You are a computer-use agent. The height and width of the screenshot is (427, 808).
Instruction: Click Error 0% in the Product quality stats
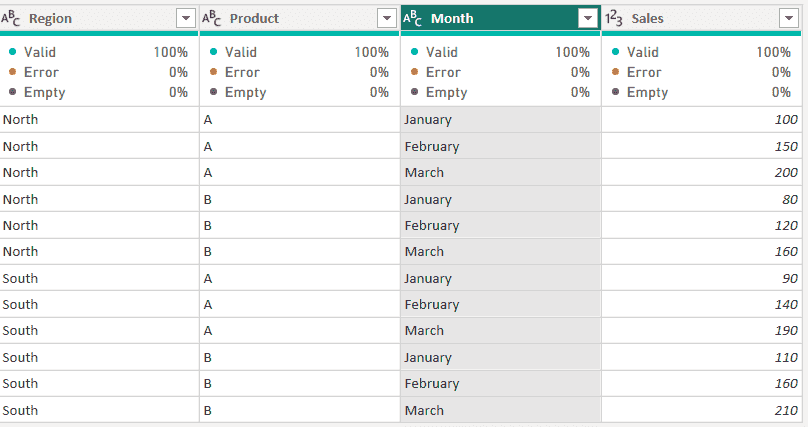coord(299,72)
